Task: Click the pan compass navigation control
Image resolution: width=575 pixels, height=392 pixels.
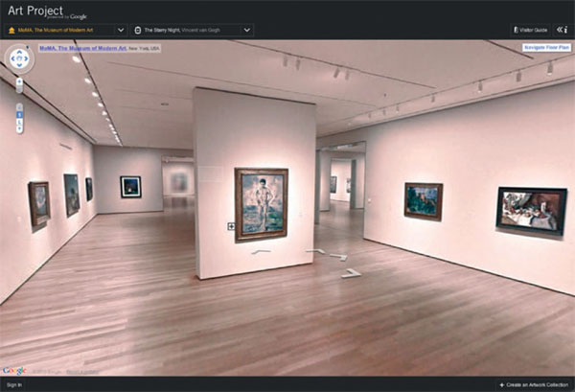Action: click(x=19, y=58)
